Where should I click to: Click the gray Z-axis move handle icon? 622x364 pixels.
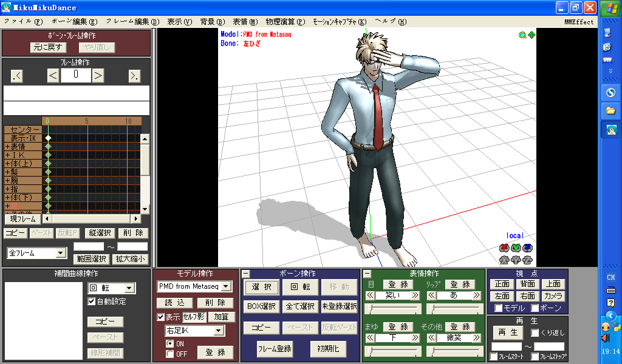coord(527,260)
